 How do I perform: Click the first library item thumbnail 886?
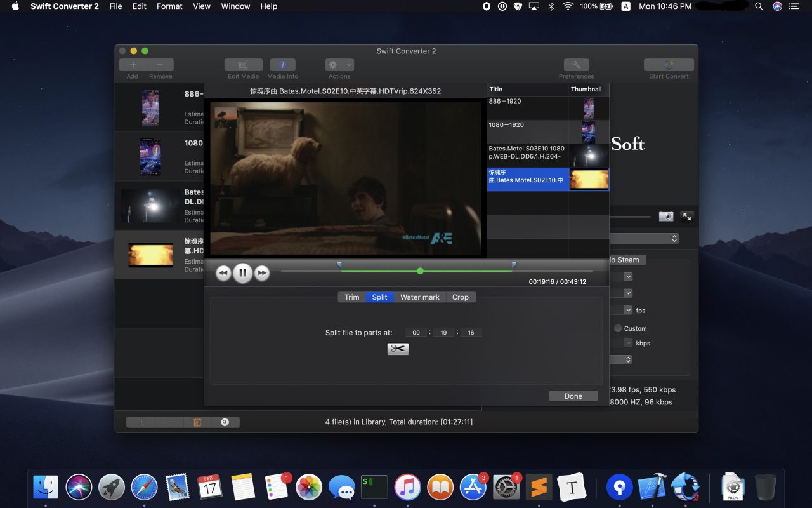click(x=150, y=107)
